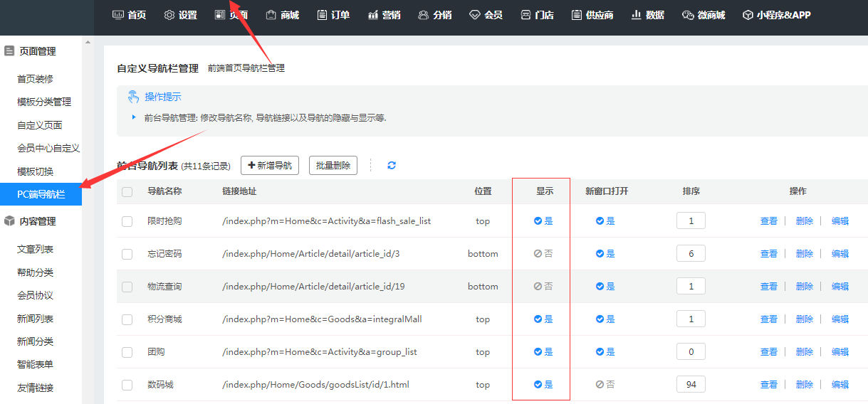Click the 门店 store icon

click(526, 15)
